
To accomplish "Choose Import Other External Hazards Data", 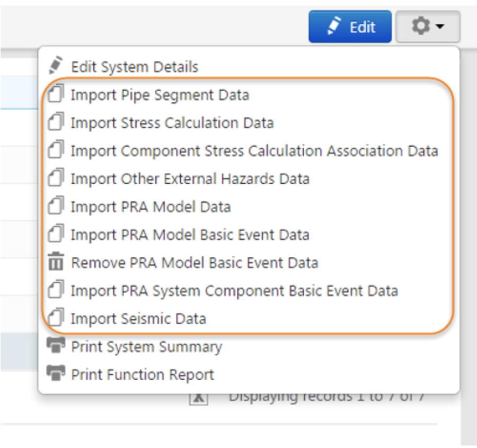I will point(190,178).
